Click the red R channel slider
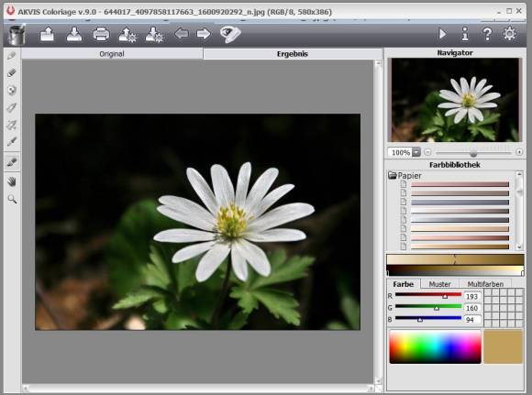Screen dimensions: 532x395 (428, 295)
